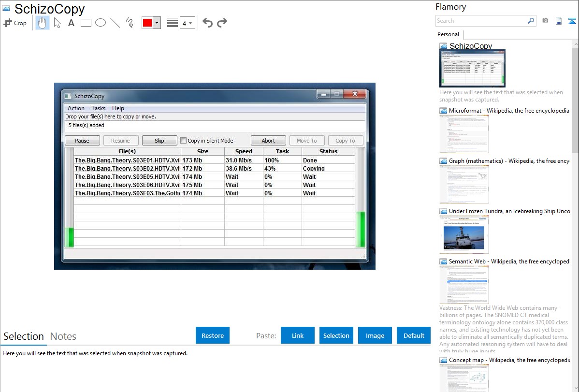Open the Action menu in SchizoCopy
Screen dimensions: 579x392
[x=76, y=108]
